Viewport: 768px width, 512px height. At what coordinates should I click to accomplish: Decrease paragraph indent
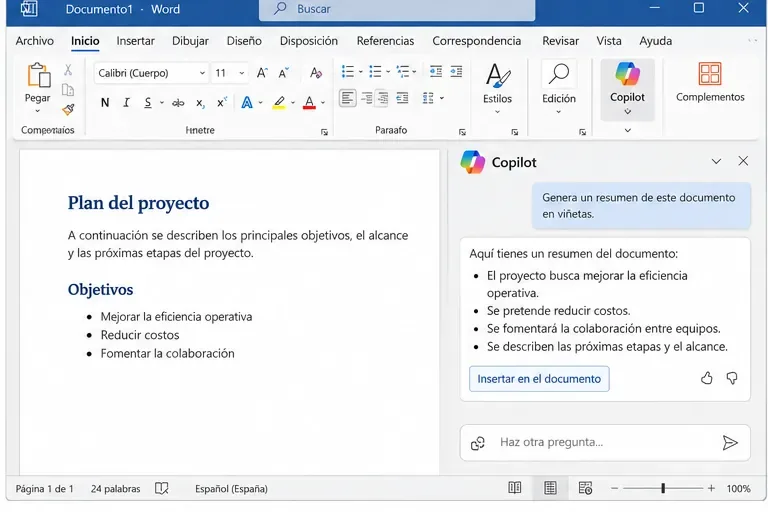pyautogui.click(x=435, y=72)
